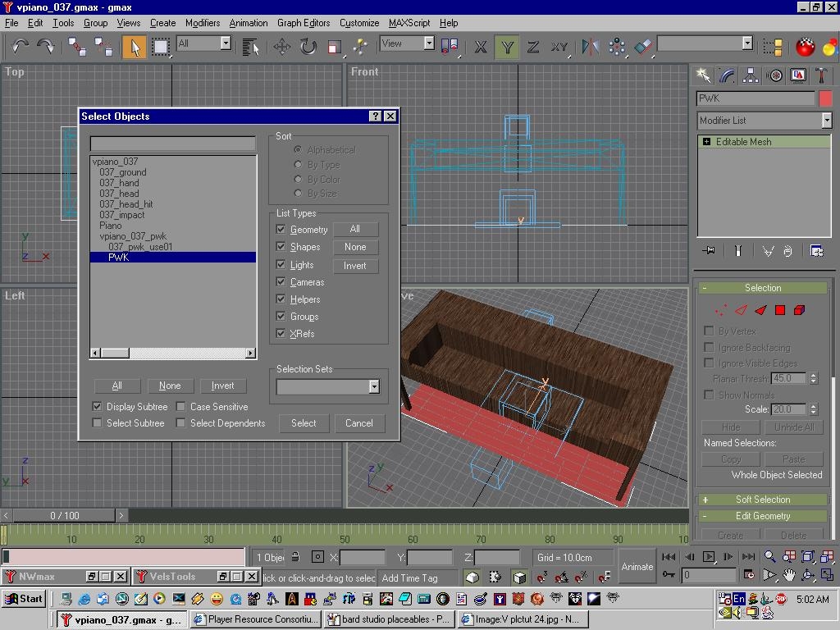Viewport: 840px width, 630px height.
Task: Click the Mirror Selected Objects icon
Action: 591,47
